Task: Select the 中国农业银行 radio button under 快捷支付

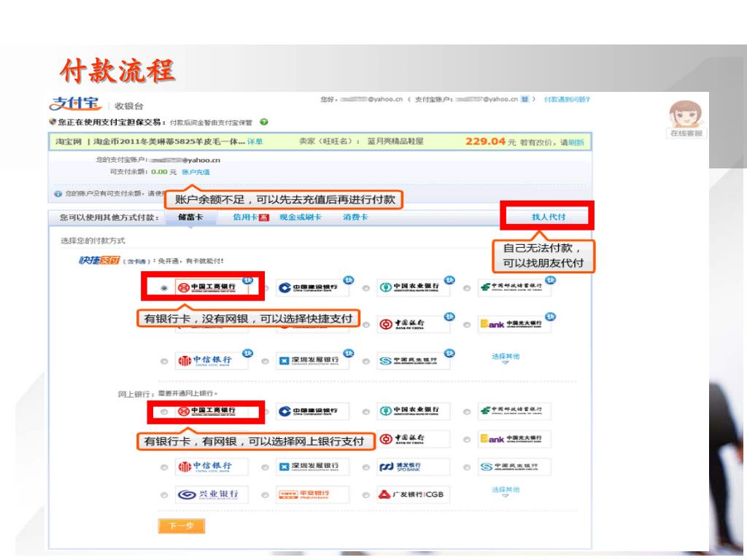Action: coord(366,288)
